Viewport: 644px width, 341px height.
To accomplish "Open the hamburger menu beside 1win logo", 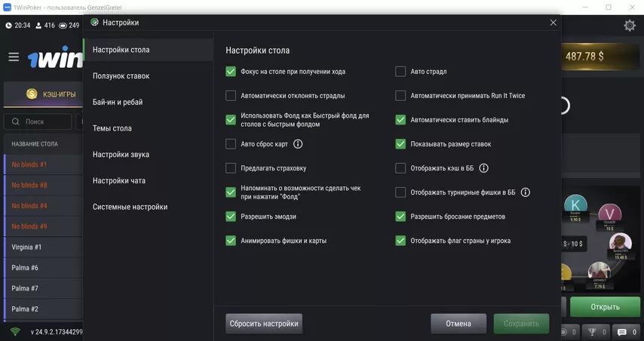I will click(x=14, y=57).
